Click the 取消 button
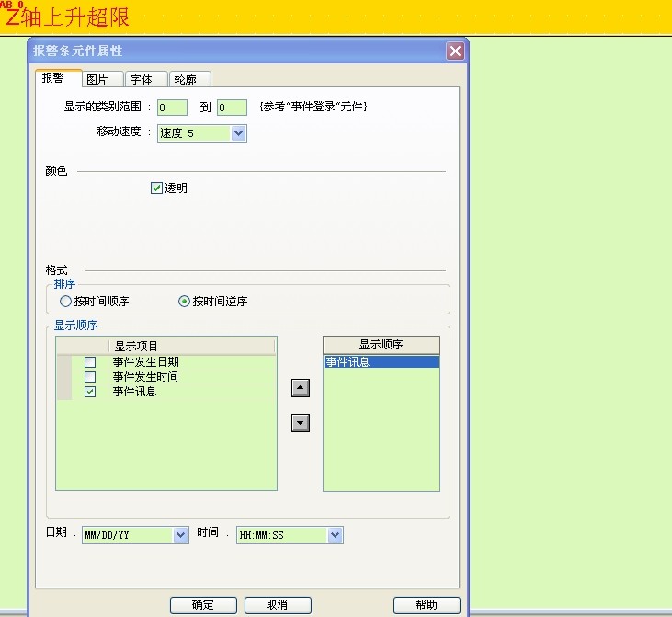 point(278,605)
